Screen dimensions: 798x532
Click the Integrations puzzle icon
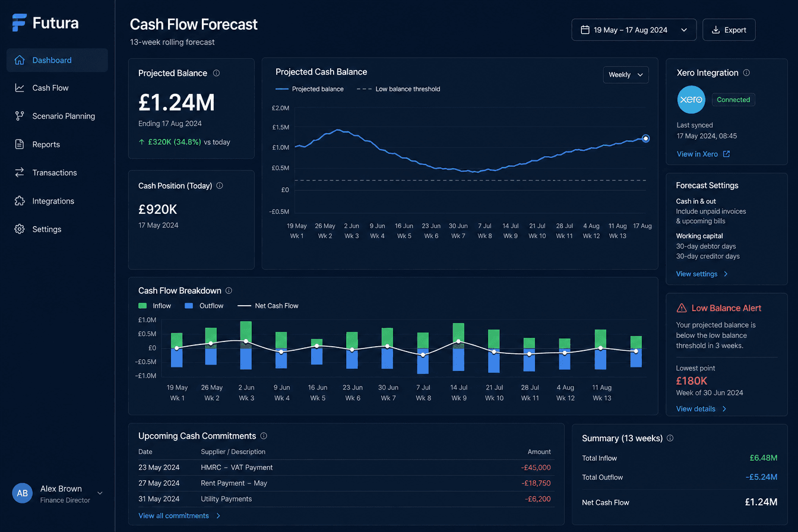pos(20,201)
